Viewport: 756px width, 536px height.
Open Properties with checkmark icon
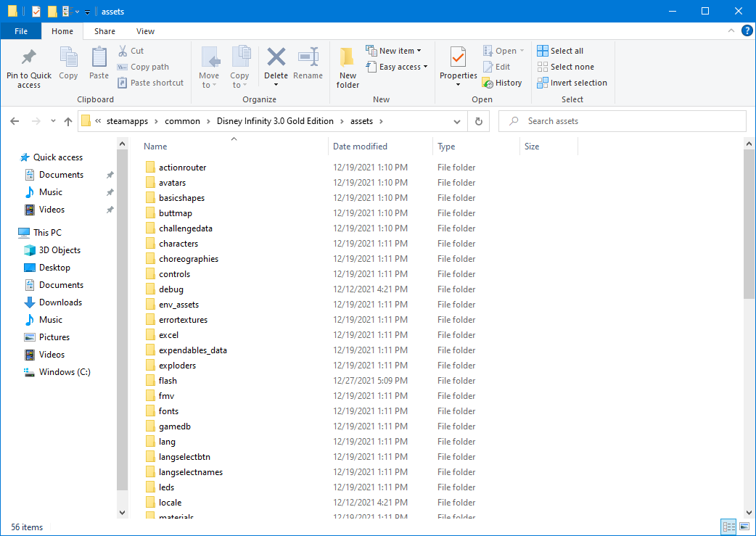click(458, 57)
